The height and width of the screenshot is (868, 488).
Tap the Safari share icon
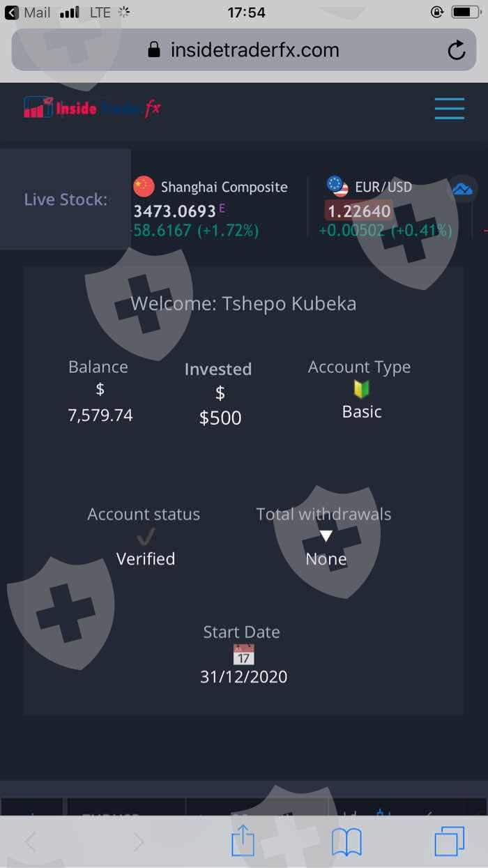[x=243, y=842]
